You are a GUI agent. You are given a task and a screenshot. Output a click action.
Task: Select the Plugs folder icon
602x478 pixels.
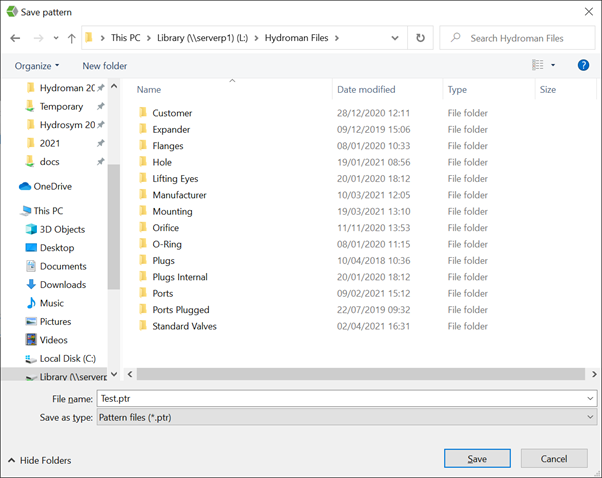[143, 260]
